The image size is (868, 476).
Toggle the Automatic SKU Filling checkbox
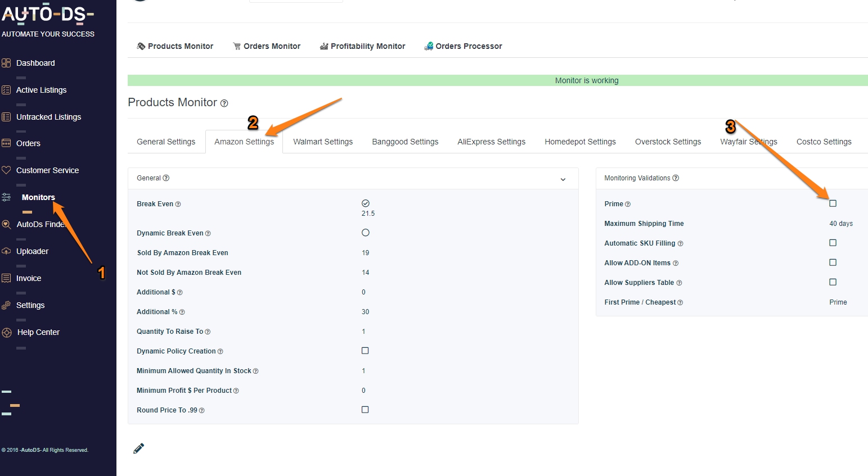[833, 243]
